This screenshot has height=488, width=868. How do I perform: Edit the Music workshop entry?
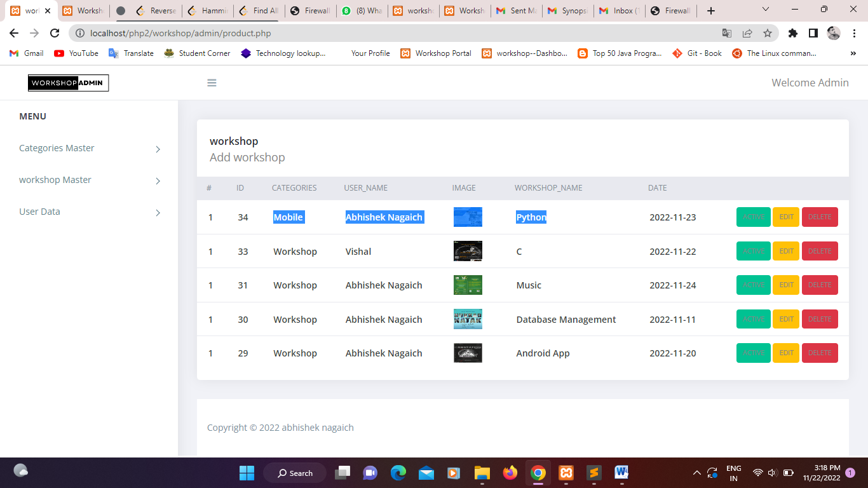pyautogui.click(x=786, y=285)
